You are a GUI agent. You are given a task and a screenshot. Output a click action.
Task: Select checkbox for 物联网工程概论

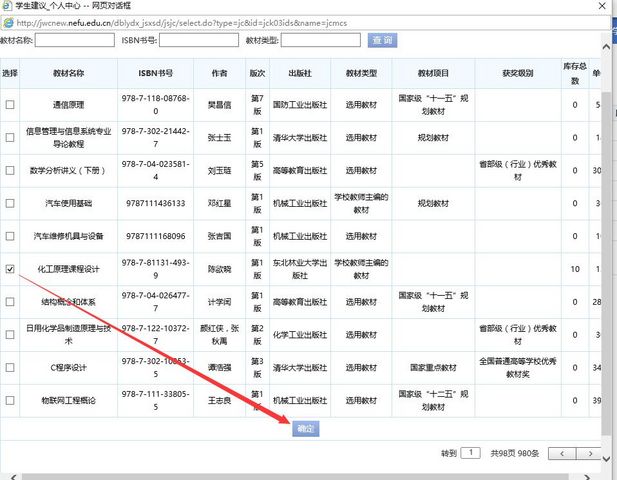click(10, 400)
